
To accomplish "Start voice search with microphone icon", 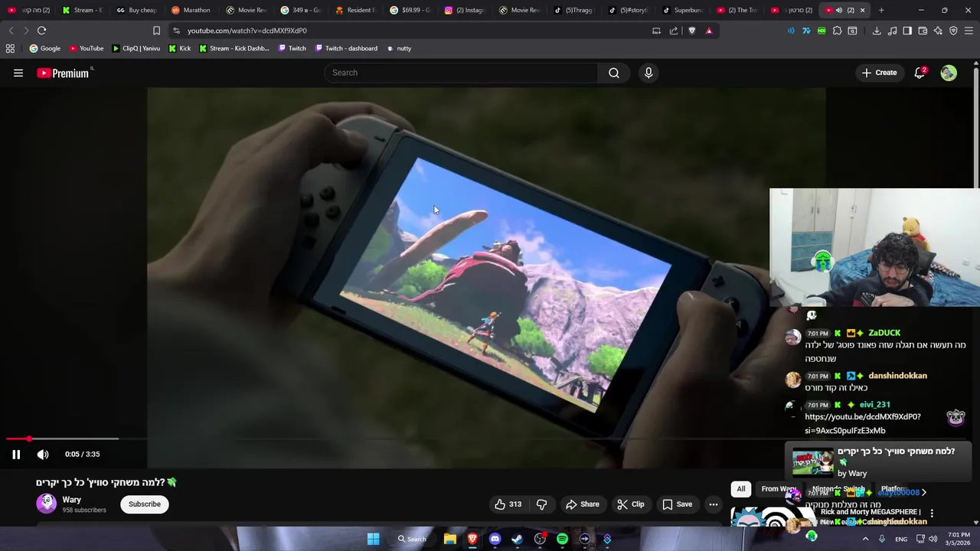I will [648, 73].
